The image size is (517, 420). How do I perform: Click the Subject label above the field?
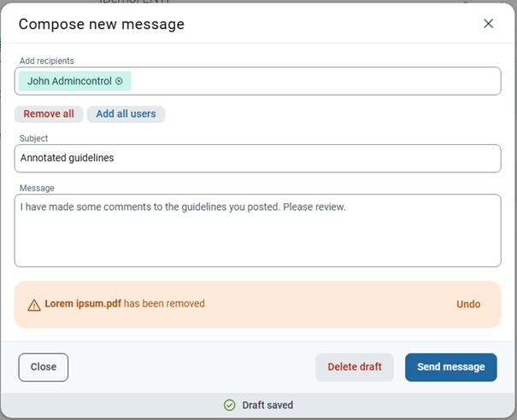tap(33, 138)
